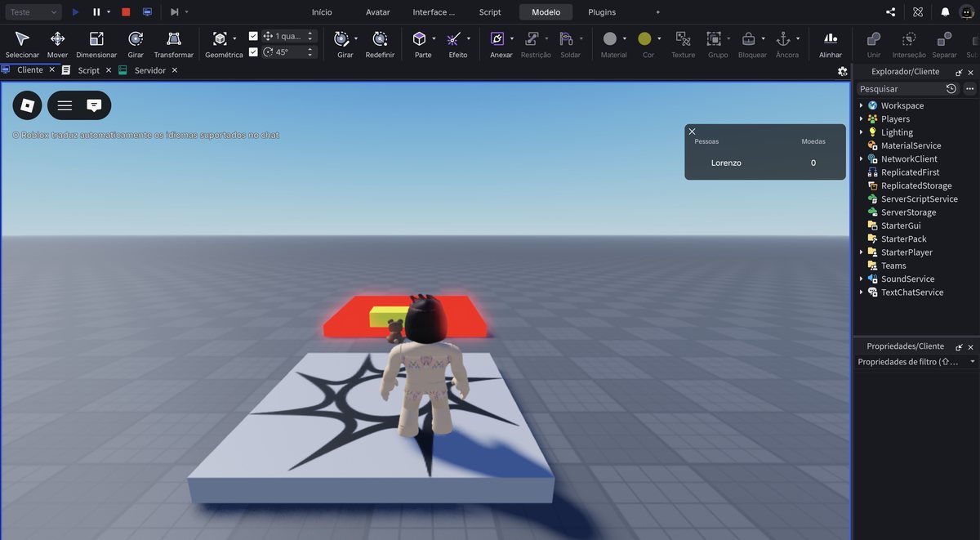Activate the Mover tool
The width and height of the screenshot is (980, 540).
click(57, 44)
